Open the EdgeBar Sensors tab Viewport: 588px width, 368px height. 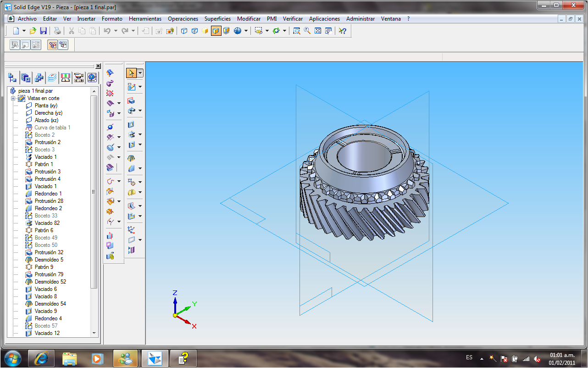point(66,78)
